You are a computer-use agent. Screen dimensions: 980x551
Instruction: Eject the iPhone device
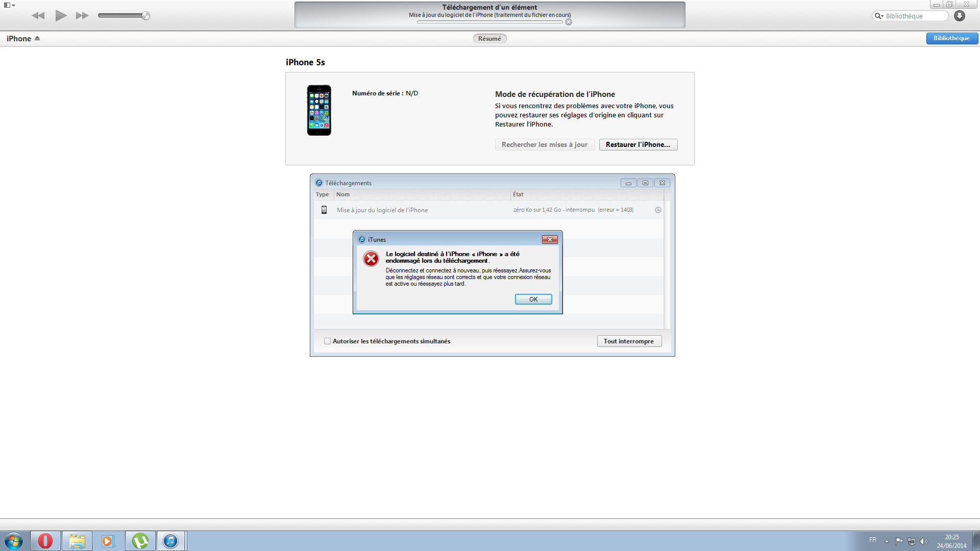pyautogui.click(x=37, y=38)
